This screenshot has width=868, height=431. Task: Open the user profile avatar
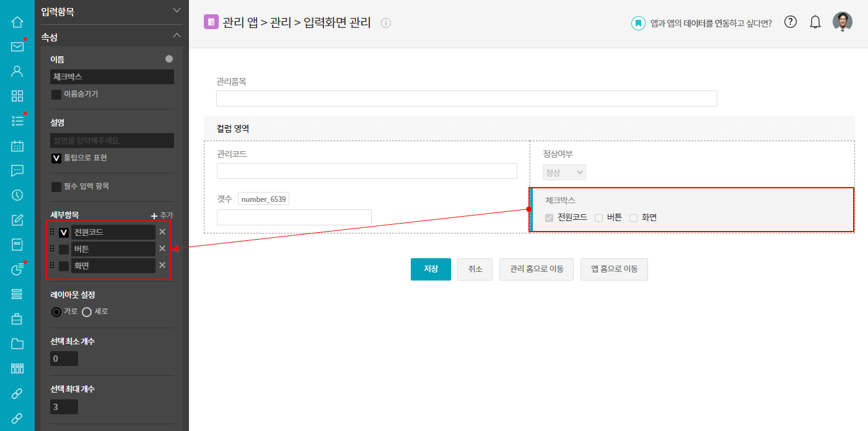(x=842, y=22)
